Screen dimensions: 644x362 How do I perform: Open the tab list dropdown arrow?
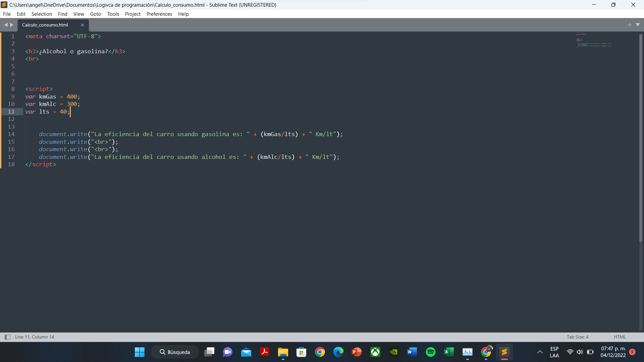coord(638,25)
